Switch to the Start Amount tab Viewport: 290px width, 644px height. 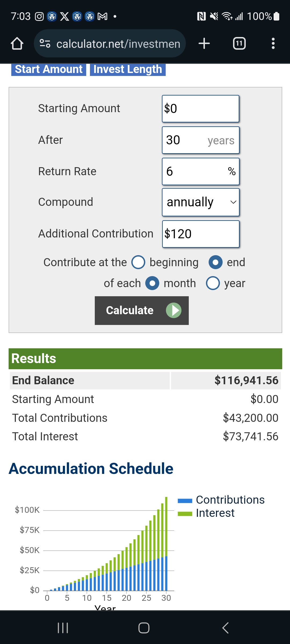49,69
